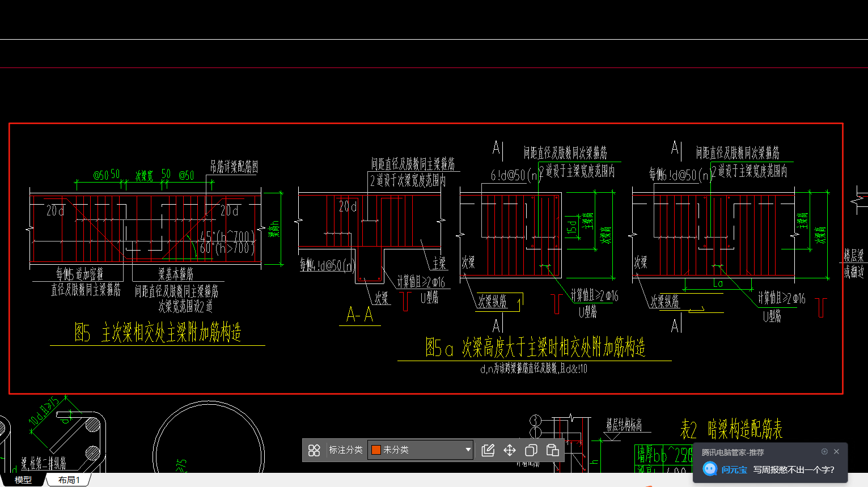Open the annotation category grid icon
This screenshot has height=487, width=868.
[314, 450]
